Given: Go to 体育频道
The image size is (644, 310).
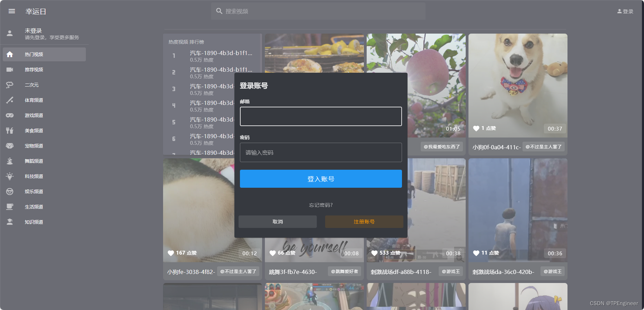Looking at the screenshot, I should point(44,100).
